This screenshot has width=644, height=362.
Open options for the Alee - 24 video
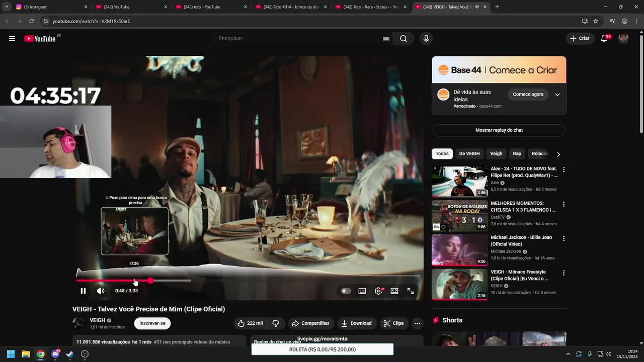563,170
